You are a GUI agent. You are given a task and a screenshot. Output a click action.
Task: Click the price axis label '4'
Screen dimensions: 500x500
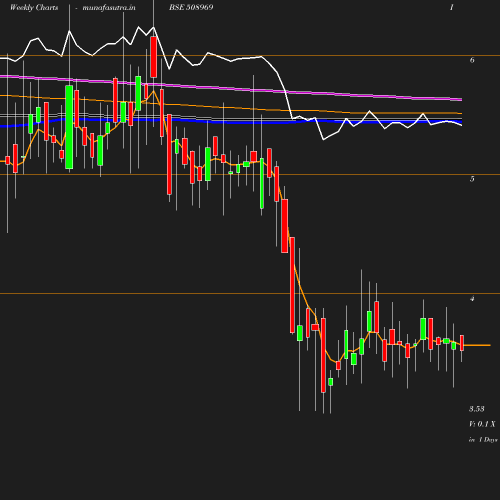tap(472, 298)
